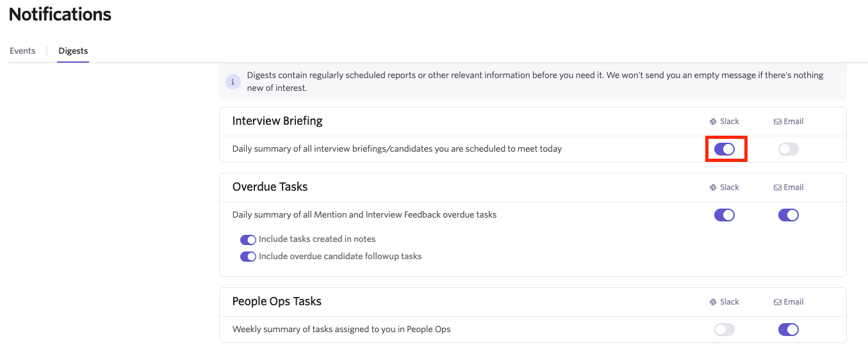Disable Slack digest for Interview Briefing

[x=725, y=149]
